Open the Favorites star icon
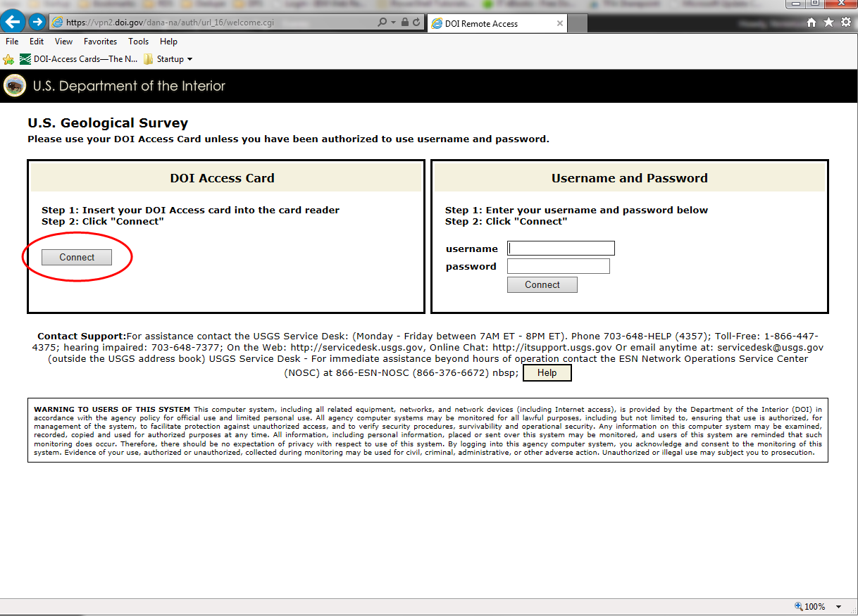 coord(828,23)
